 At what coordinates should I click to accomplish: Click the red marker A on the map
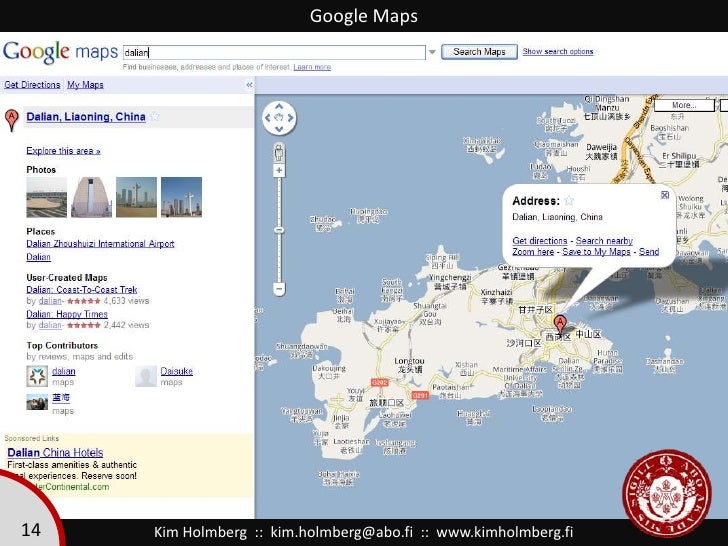[560, 323]
